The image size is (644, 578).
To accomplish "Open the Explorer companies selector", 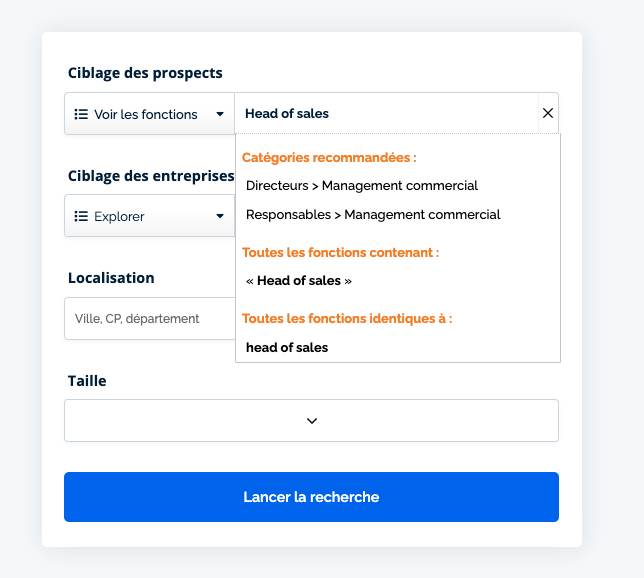I will pos(150,216).
